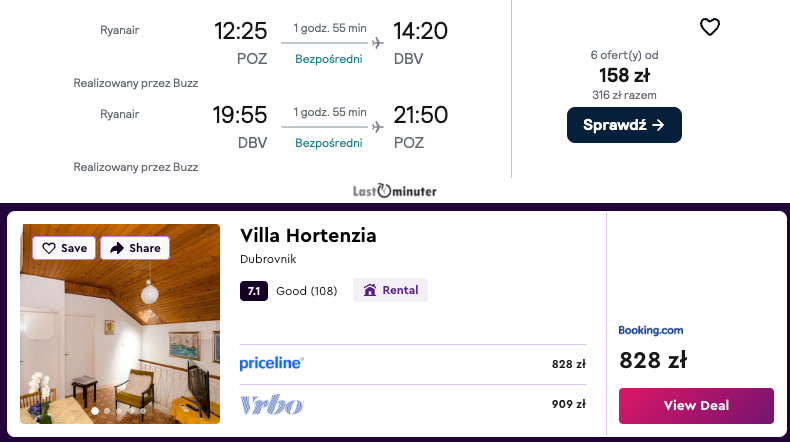
Task: Click the 828 zł Priceline price
Action: tap(568, 364)
